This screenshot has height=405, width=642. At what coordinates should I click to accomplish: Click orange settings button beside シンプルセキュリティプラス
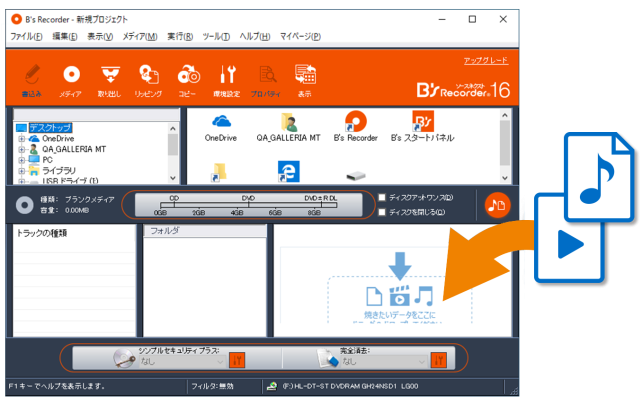pos(237,360)
